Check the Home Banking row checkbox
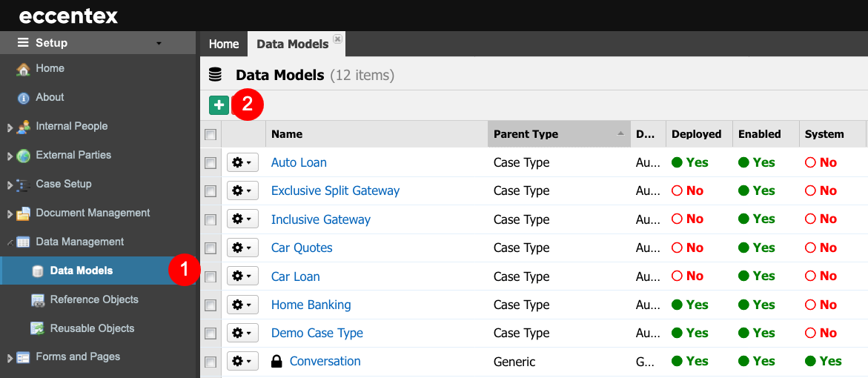Viewport: 868px width, 378px height. (x=211, y=305)
